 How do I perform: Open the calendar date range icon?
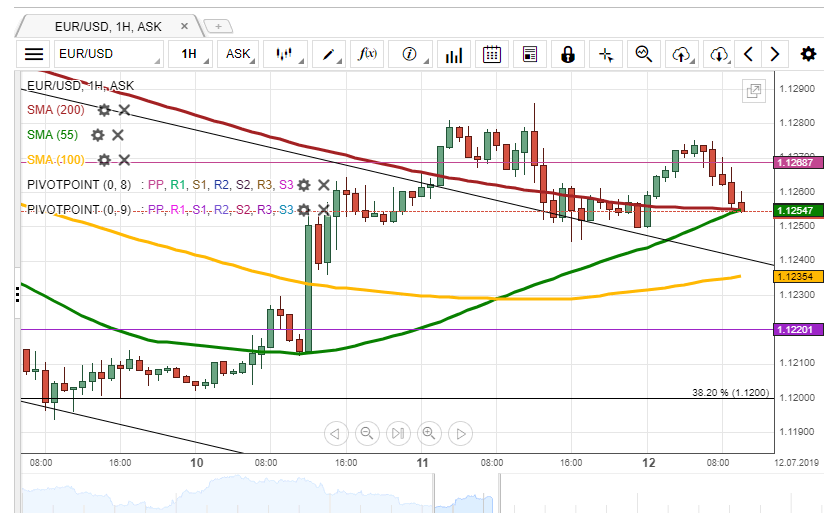tap(491, 54)
